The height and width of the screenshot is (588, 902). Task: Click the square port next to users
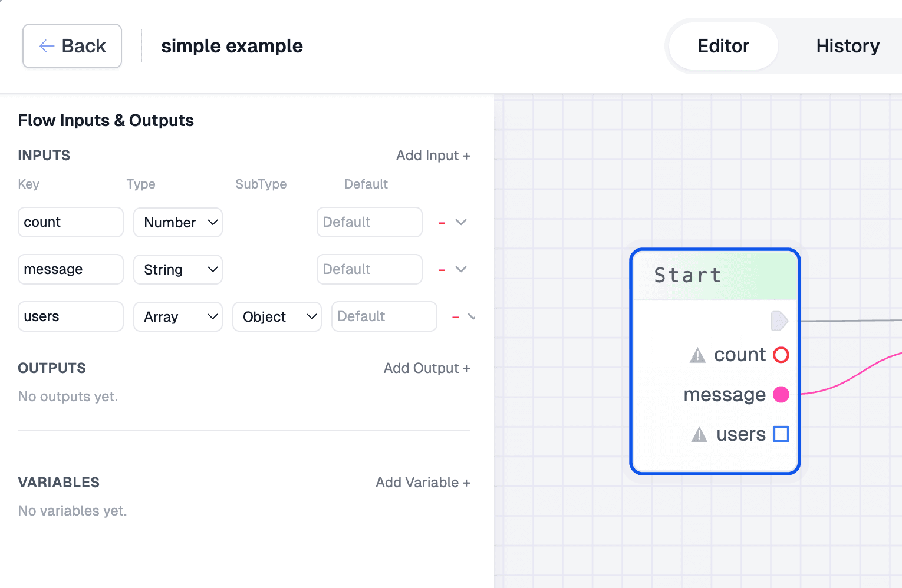781,434
